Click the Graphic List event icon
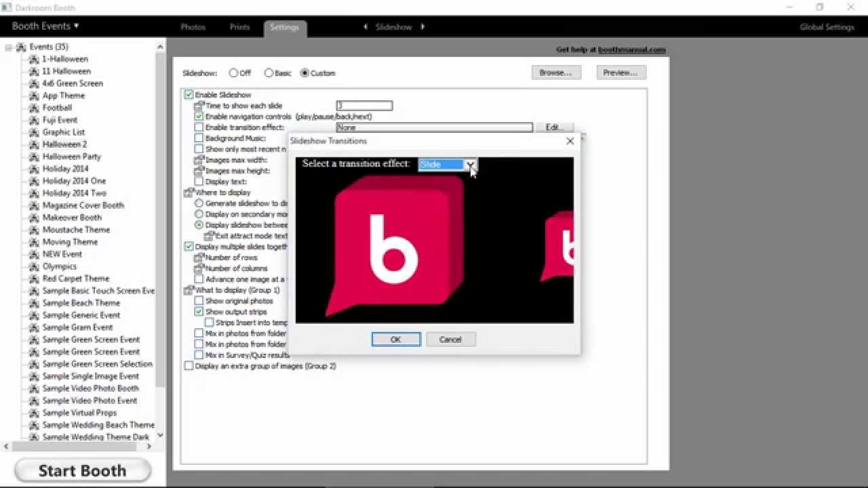Viewport: 868px width, 488px height. [x=34, y=132]
